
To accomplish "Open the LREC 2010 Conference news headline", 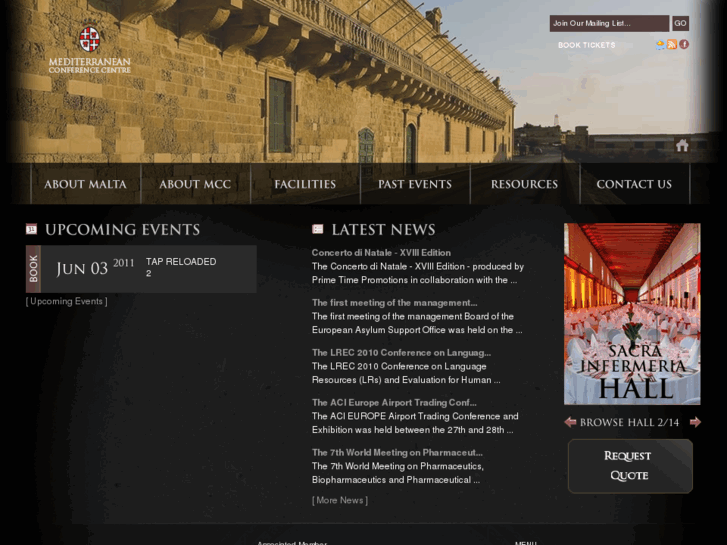I will (402, 353).
